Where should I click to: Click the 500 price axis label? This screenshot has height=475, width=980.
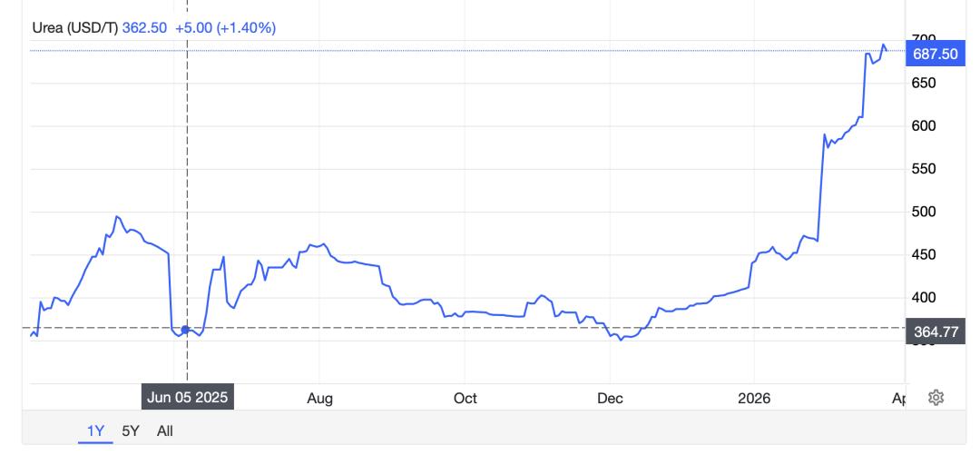(x=923, y=212)
